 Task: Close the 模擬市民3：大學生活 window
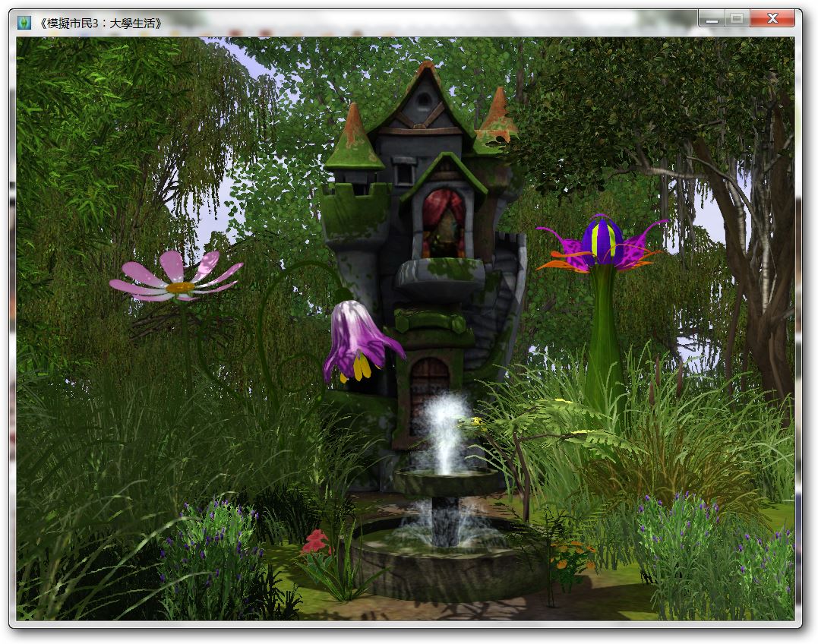click(x=772, y=19)
